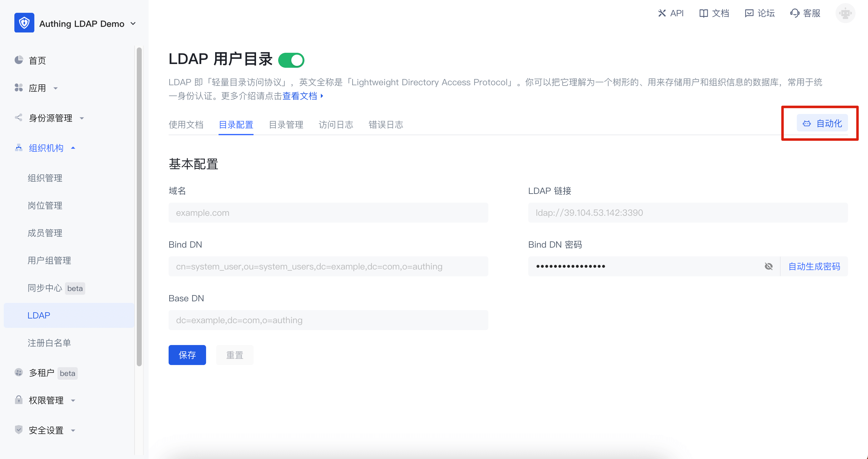Screen dimensions: 868x459
Task: Show Bind DN password with eye icon
Action: [x=769, y=266]
